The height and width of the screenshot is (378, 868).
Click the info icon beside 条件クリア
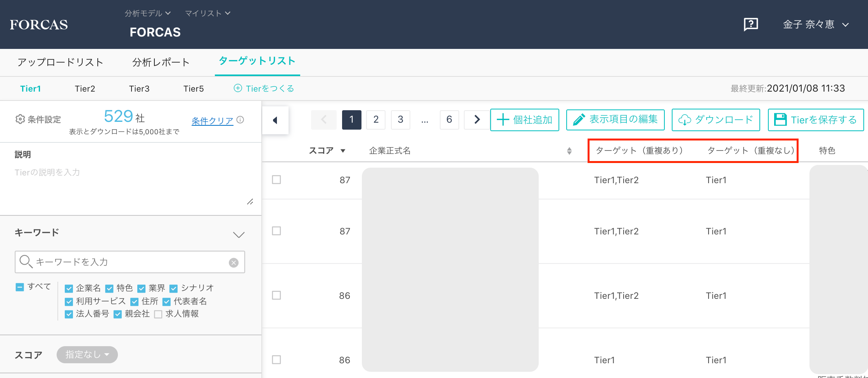(240, 120)
